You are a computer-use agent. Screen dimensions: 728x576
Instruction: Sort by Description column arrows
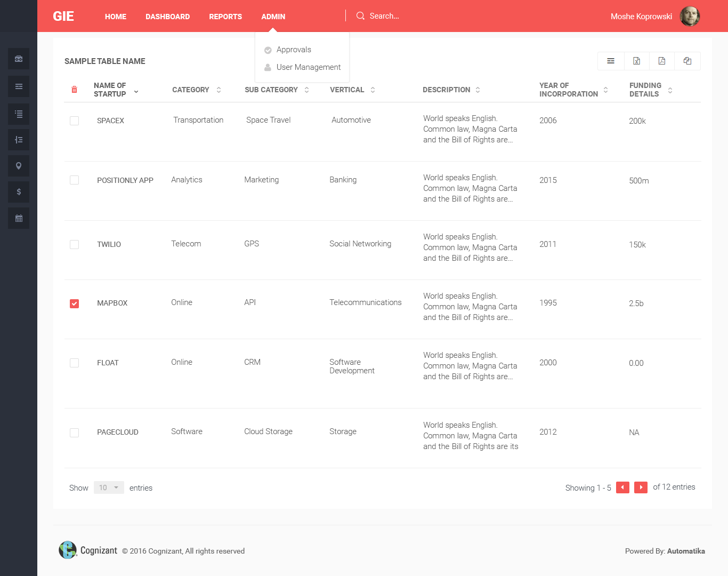click(478, 90)
